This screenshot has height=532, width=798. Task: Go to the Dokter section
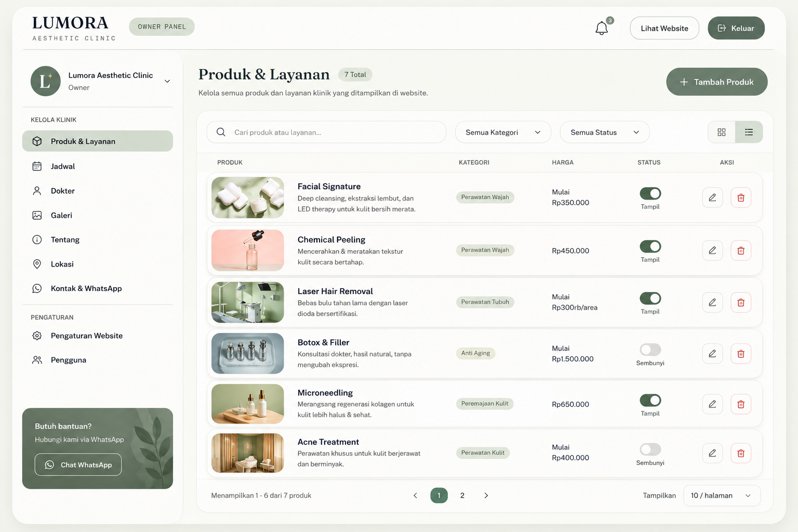coord(98,191)
